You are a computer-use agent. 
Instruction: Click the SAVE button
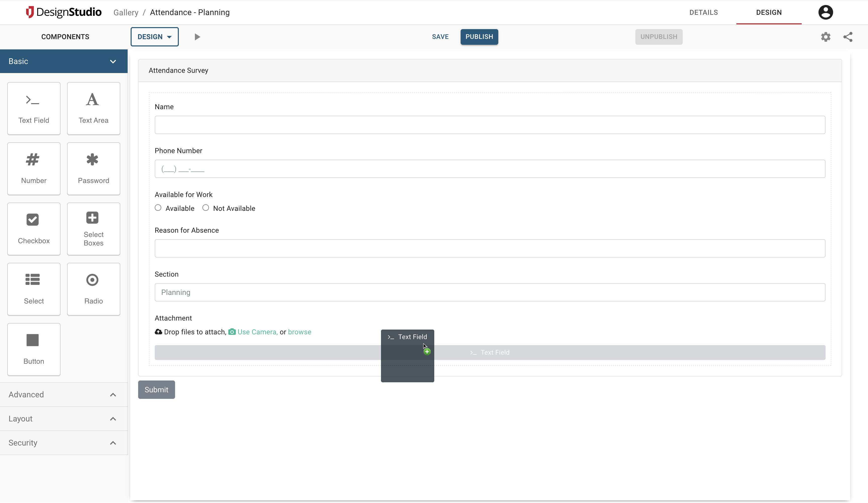[440, 37]
